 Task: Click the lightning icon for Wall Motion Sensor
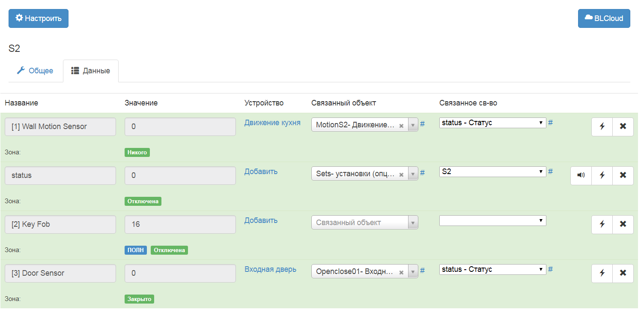[x=602, y=126]
